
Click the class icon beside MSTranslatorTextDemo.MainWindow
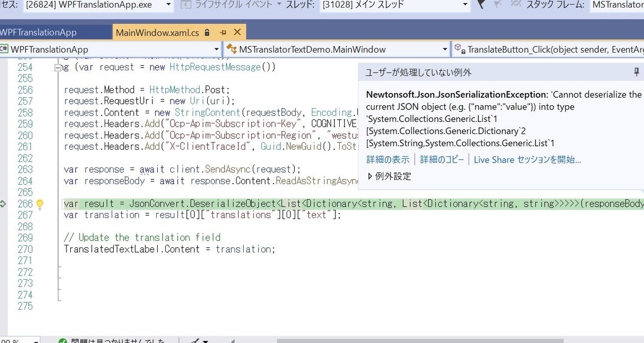tap(232, 49)
